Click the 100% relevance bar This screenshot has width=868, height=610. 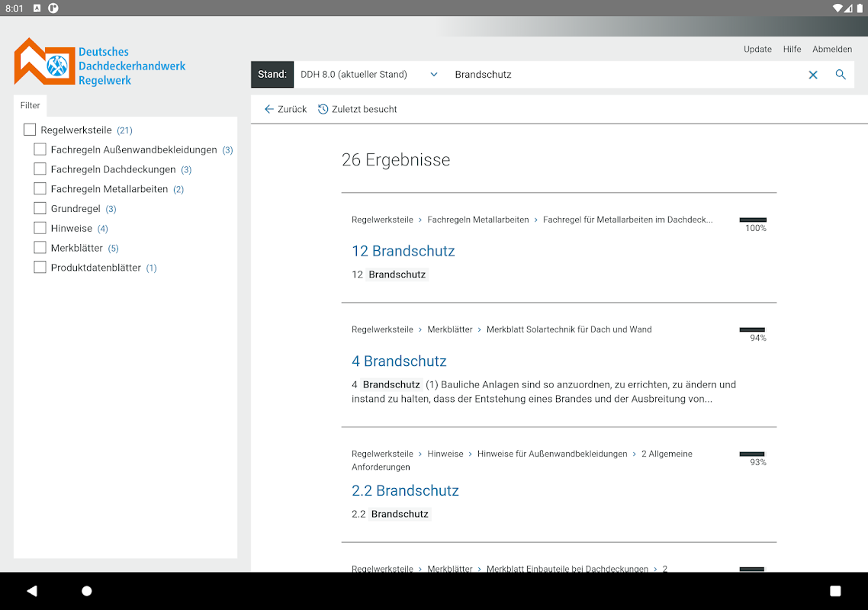[x=753, y=220]
